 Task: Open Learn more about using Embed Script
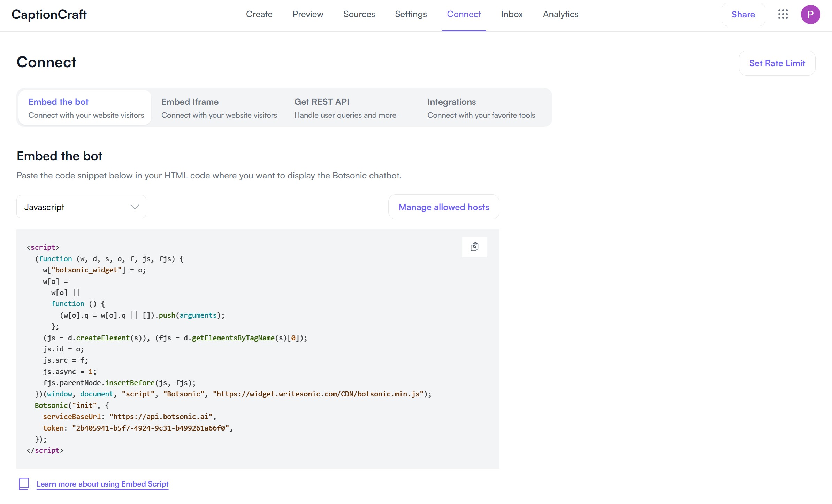coord(102,484)
